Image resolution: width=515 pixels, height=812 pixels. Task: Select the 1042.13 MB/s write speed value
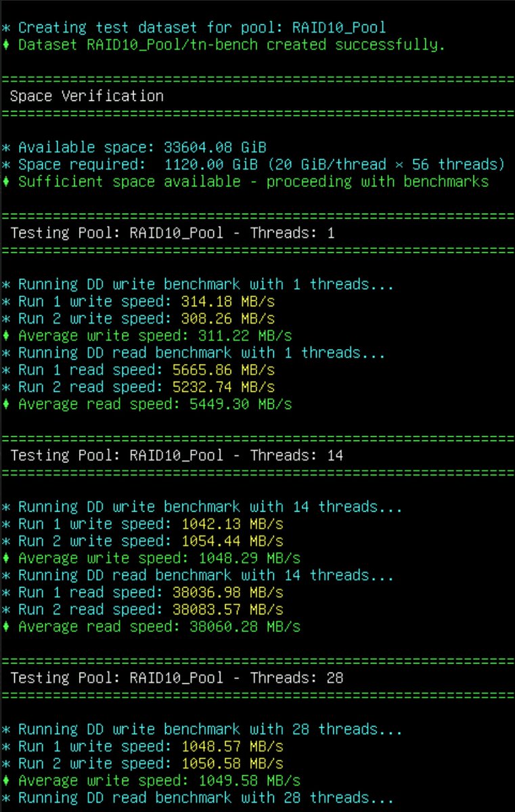(x=233, y=524)
